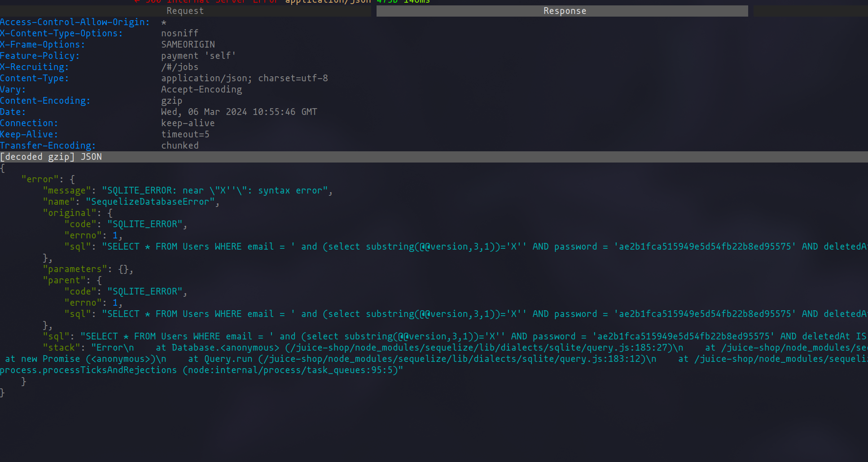Click the Date header timestamp value
This screenshot has width=868, height=462.
[x=239, y=112]
